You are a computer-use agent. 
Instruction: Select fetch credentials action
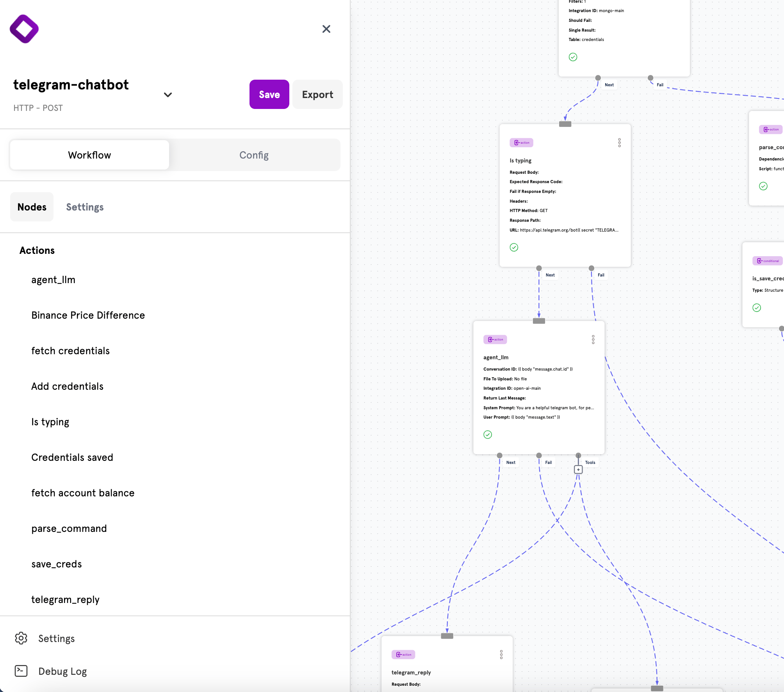[71, 351]
